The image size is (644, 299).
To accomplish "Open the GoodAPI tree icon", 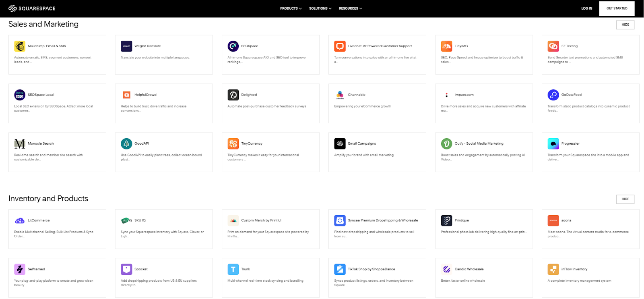I will coord(126,144).
